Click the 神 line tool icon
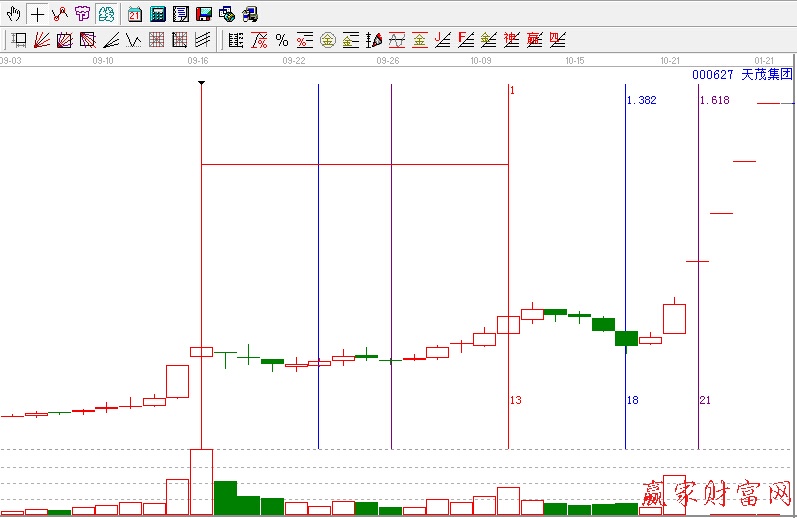 click(x=512, y=40)
